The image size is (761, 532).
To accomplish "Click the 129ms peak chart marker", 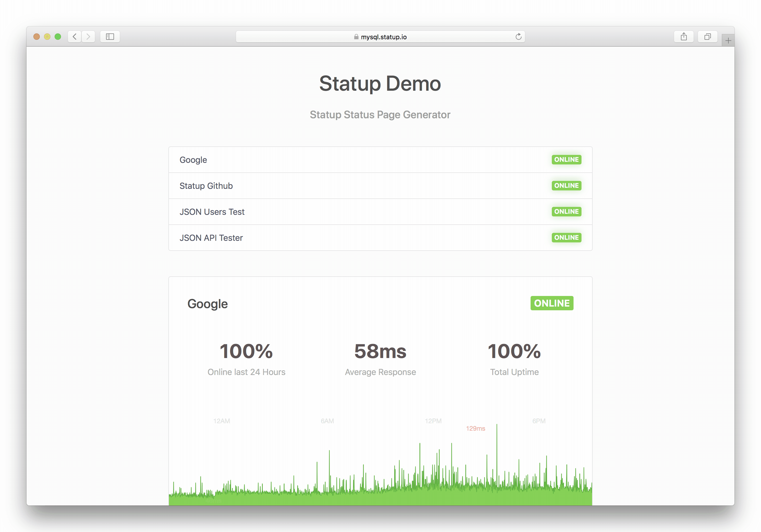I will [x=475, y=429].
